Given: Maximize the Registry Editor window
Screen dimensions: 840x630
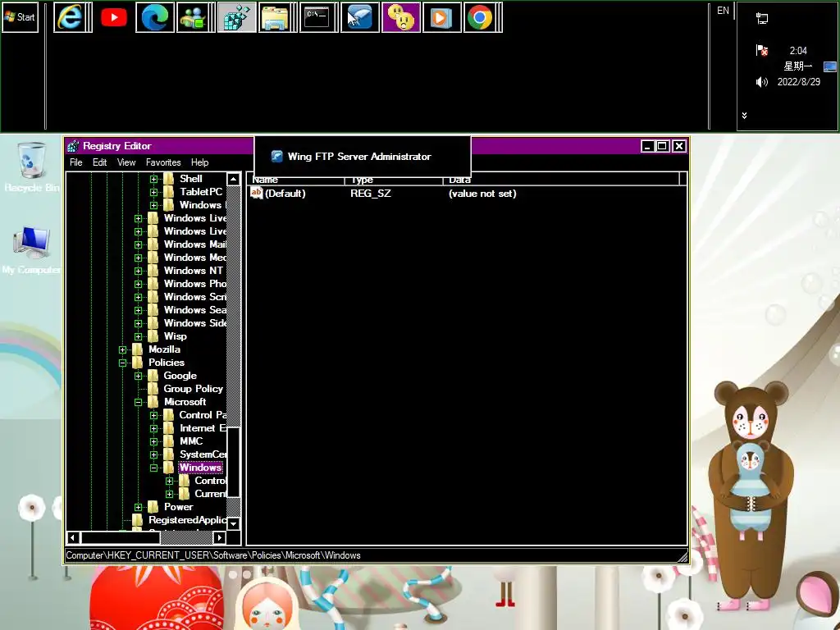Looking at the screenshot, I should (663, 146).
